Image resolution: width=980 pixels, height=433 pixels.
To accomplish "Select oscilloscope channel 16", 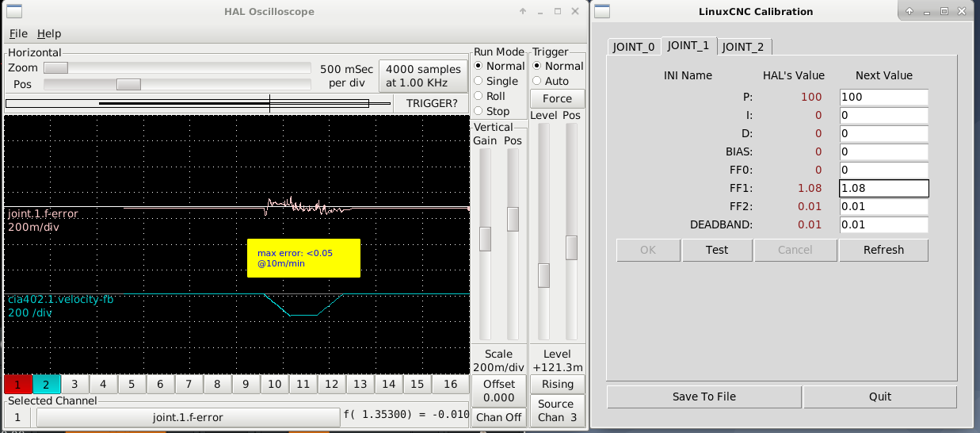I will pyautogui.click(x=450, y=385).
